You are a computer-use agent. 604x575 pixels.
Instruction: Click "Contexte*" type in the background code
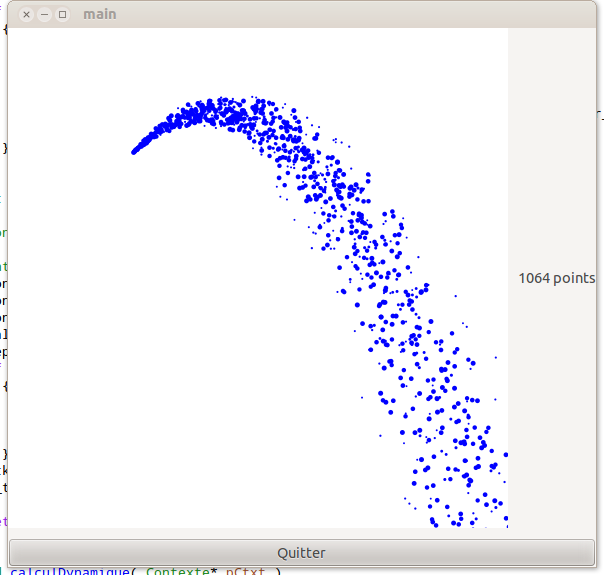180,571
